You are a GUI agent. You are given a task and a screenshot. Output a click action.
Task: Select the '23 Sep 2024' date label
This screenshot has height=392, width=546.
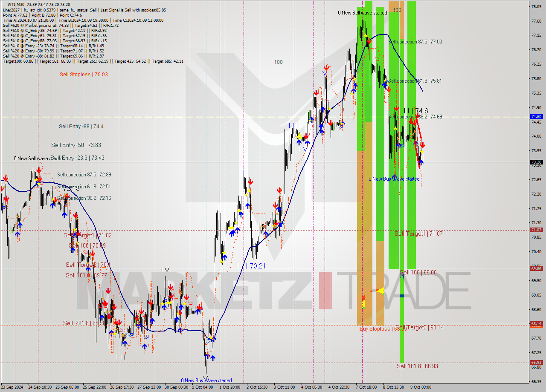12,387
